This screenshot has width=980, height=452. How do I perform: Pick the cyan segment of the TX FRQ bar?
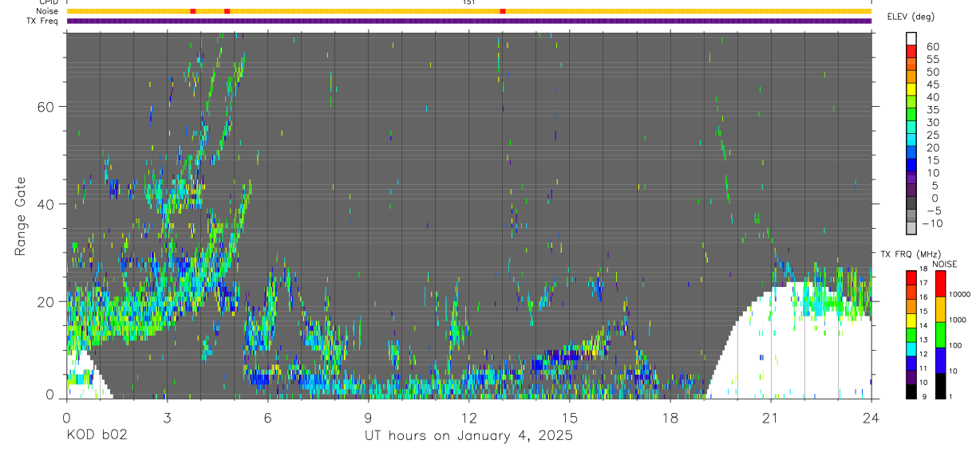click(x=912, y=348)
